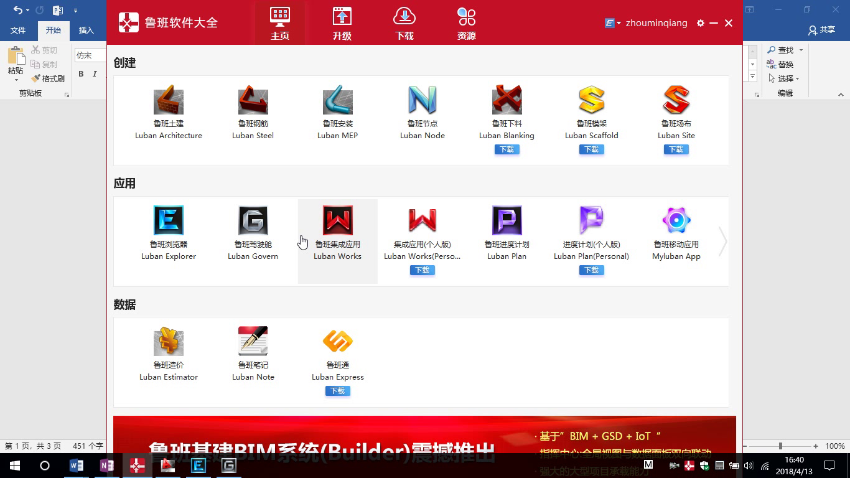Open Luban Explorer application
The width and height of the screenshot is (850, 478).
[x=169, y=221]
